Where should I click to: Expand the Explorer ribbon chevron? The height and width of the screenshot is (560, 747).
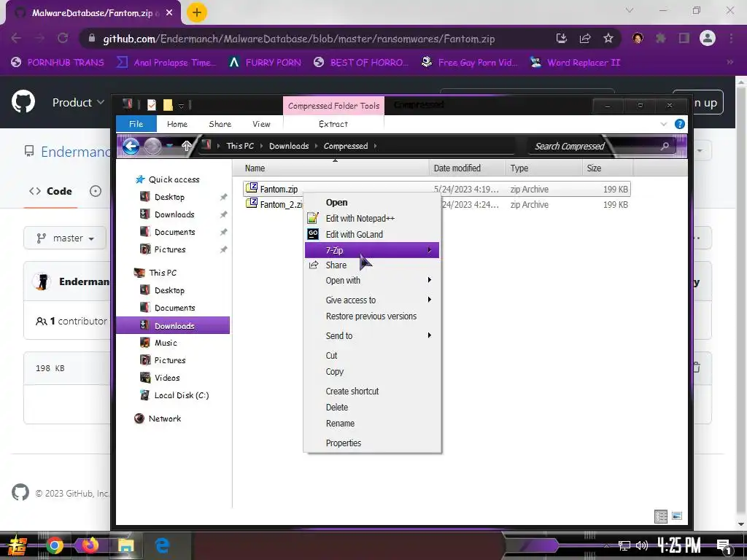click(664, 124)
